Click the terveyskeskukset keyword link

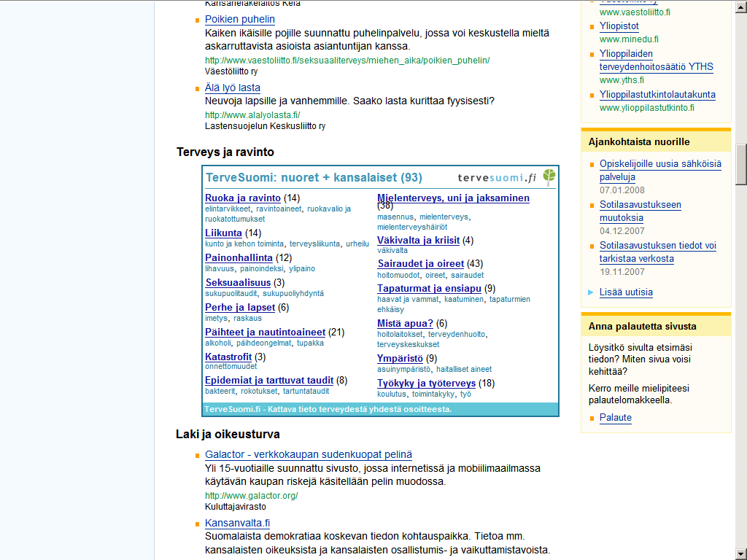tap(409, 345)
